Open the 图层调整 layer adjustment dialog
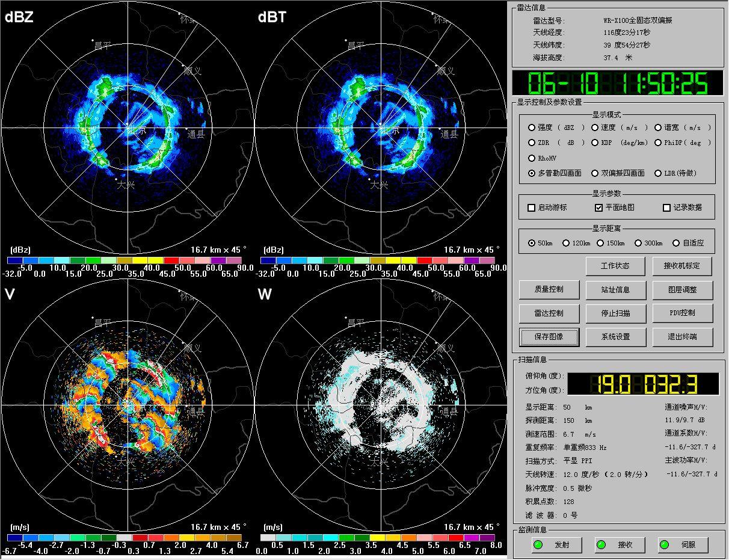Viewport: 729px width, 560px height. [682, 290]
